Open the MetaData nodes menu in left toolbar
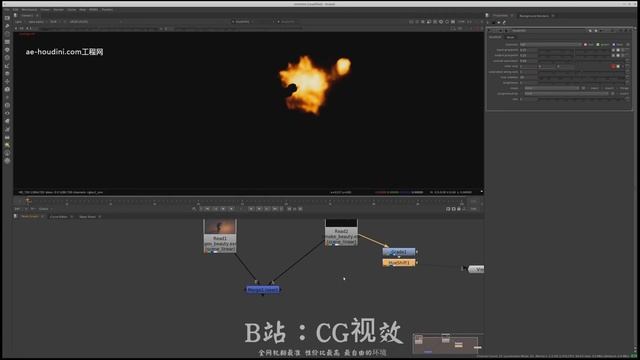Viewport: 640px width, 360px height. point(7,121)
